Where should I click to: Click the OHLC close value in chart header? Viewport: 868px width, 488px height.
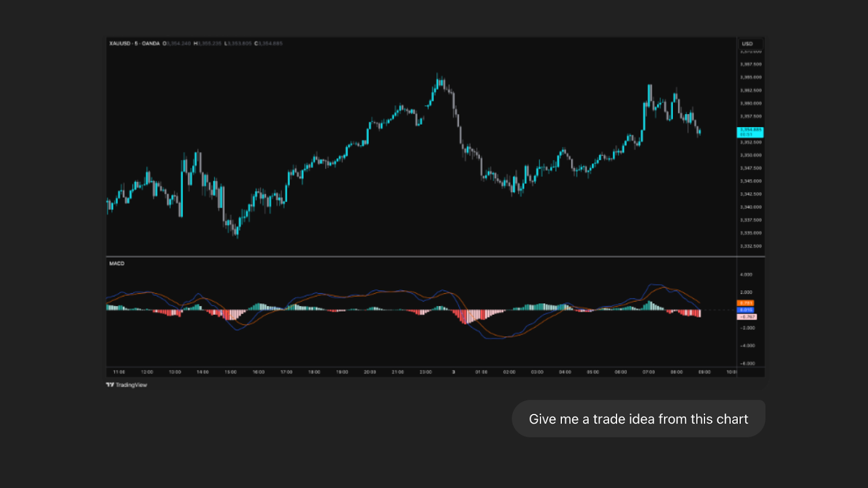269,43
